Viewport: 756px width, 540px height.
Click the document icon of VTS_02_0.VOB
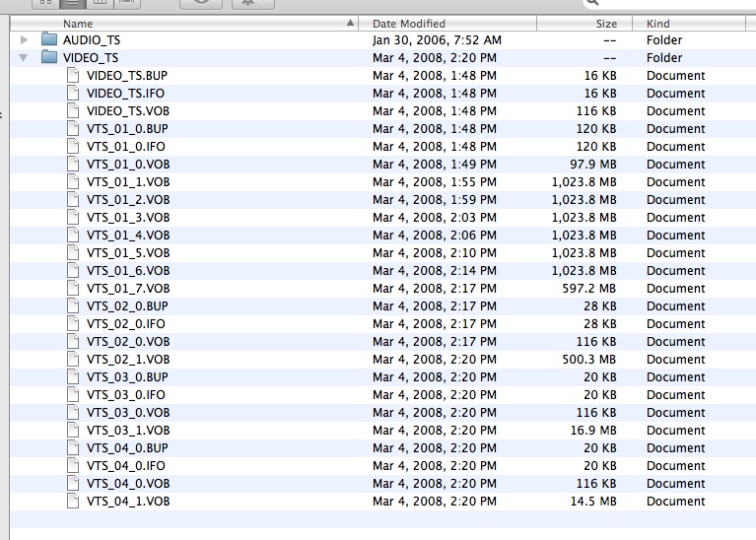73,341
